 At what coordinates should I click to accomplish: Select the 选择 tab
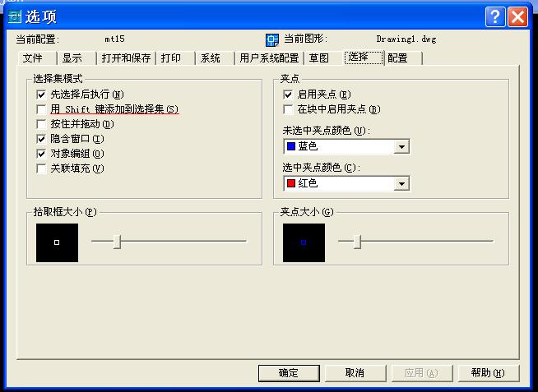364,58
